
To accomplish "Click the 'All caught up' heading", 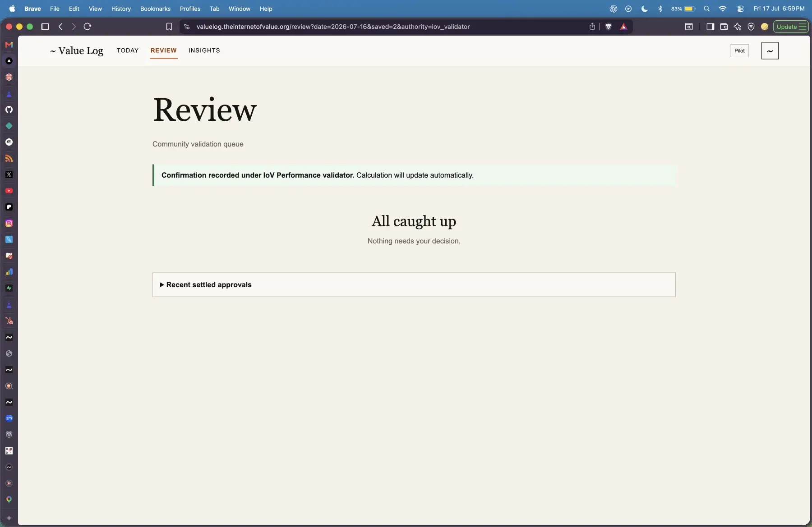I will click(414, 221).
